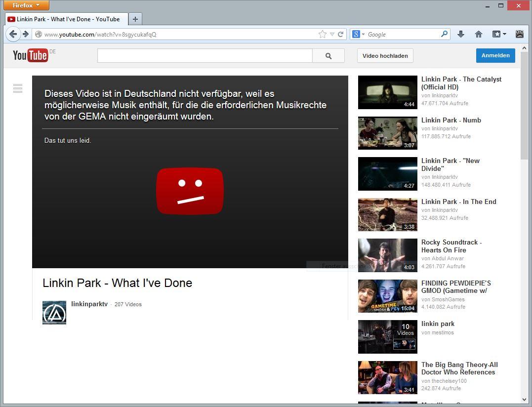The image size is (532, 407).
Task: Click the Hearts On Fire video thumbnail
Action: pyautogui.click(x=388, y=255)
